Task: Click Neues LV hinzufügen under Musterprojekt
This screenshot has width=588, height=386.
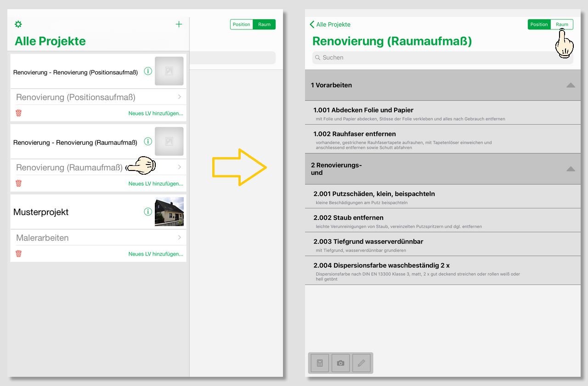Action: tap(156, 254)
